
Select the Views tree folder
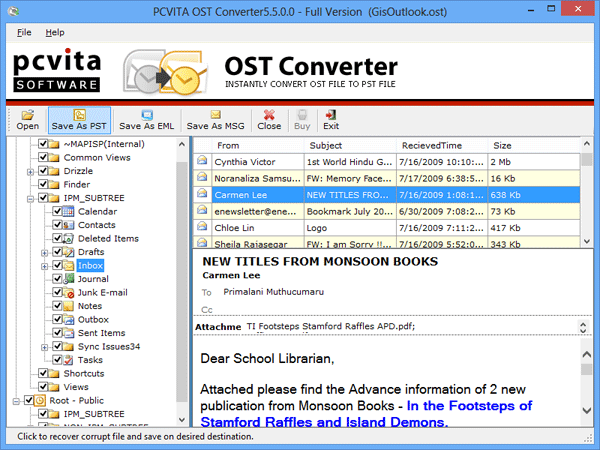tap(76, 387)
